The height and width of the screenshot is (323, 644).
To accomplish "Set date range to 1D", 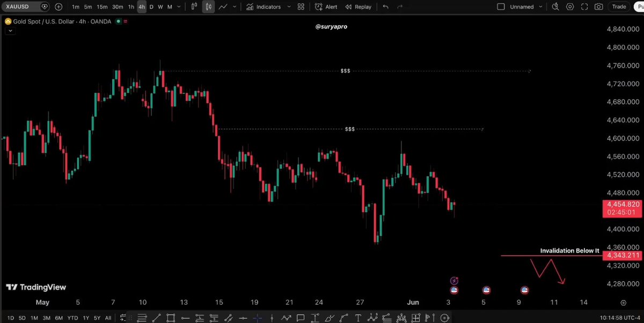I will [10, 318].
